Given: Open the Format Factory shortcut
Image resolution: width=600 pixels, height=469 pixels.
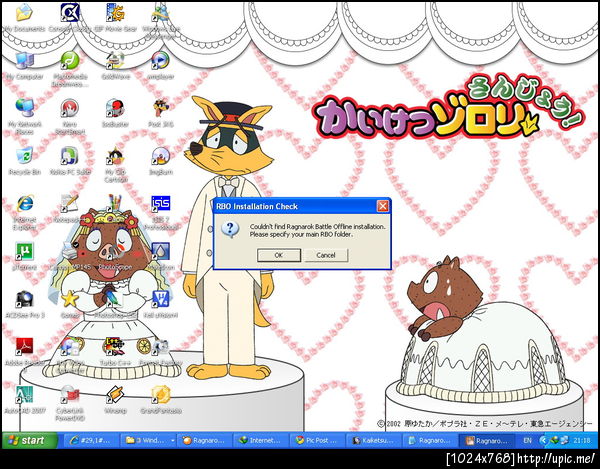Looking at the screenshot, I should (161, 351).
